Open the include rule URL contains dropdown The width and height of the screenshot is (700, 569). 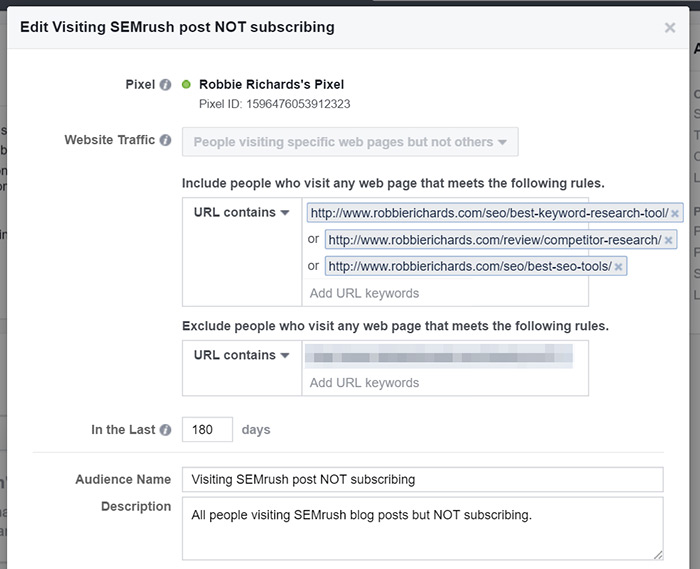tap(241, 213)
